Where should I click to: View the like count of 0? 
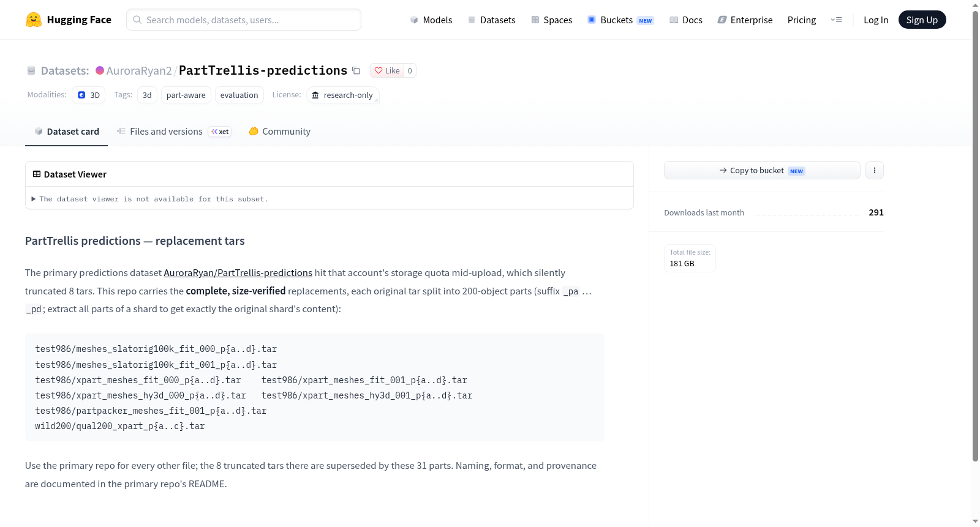410,70
